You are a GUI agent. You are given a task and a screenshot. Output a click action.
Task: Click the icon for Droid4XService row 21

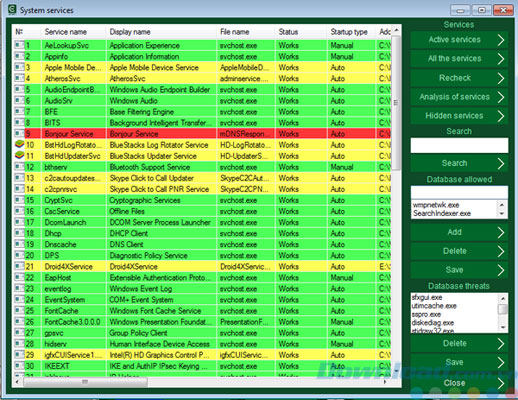[x=19, y=266]
